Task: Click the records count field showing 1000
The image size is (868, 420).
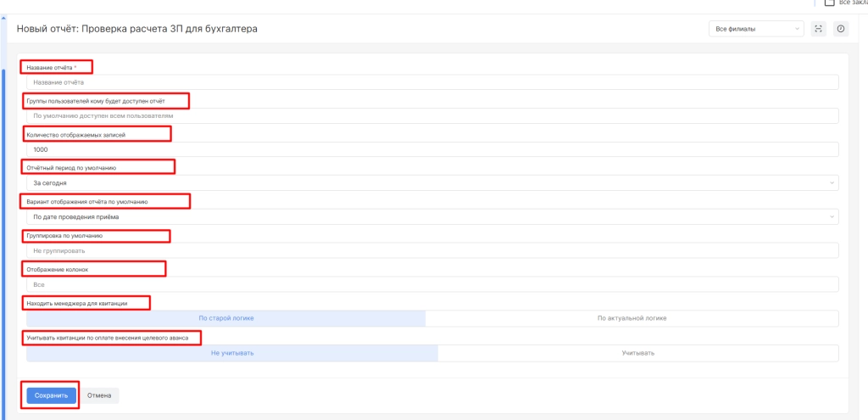Action: point(432,149)
